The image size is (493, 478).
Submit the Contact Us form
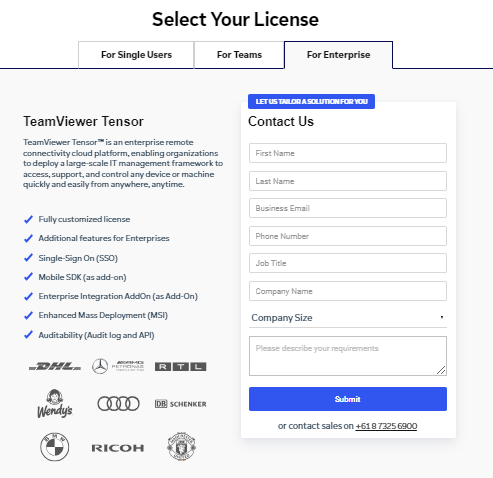click(x=348, y=399)
